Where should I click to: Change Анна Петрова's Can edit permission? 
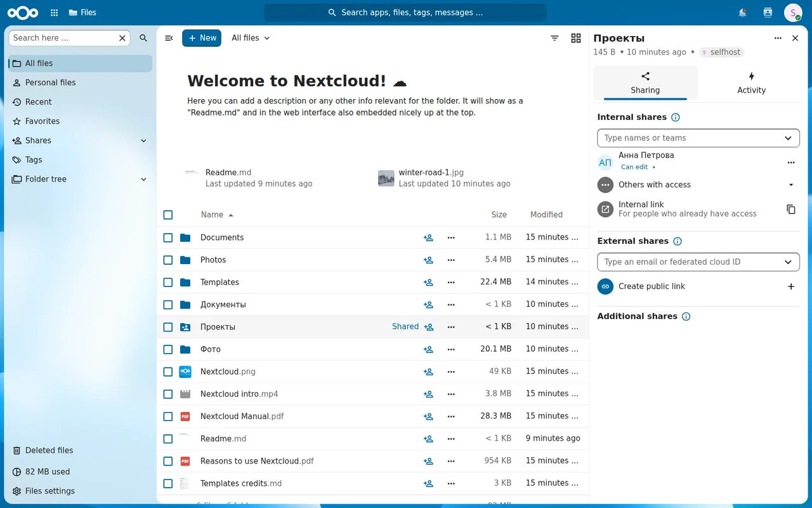coord(638,167)
